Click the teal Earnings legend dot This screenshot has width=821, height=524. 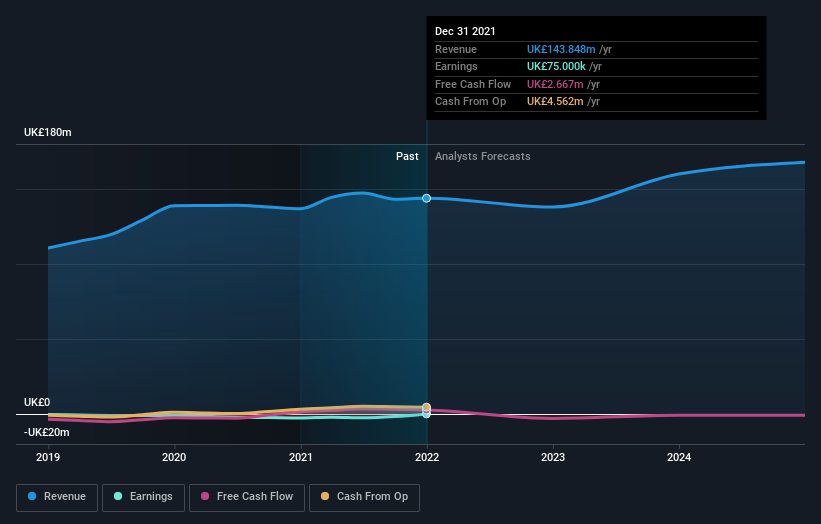pyautogui.click(x=118, y=496)
